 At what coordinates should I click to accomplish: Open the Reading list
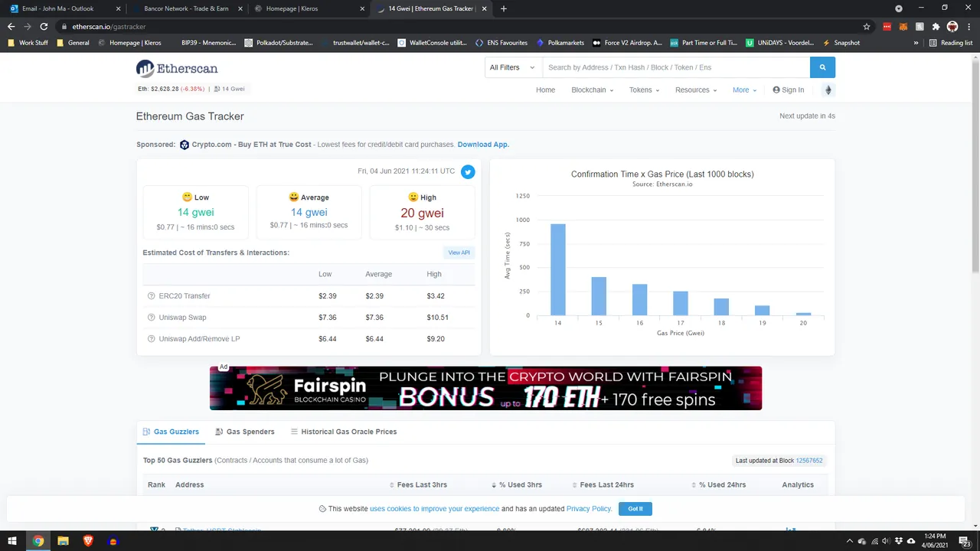coord(951,43)
